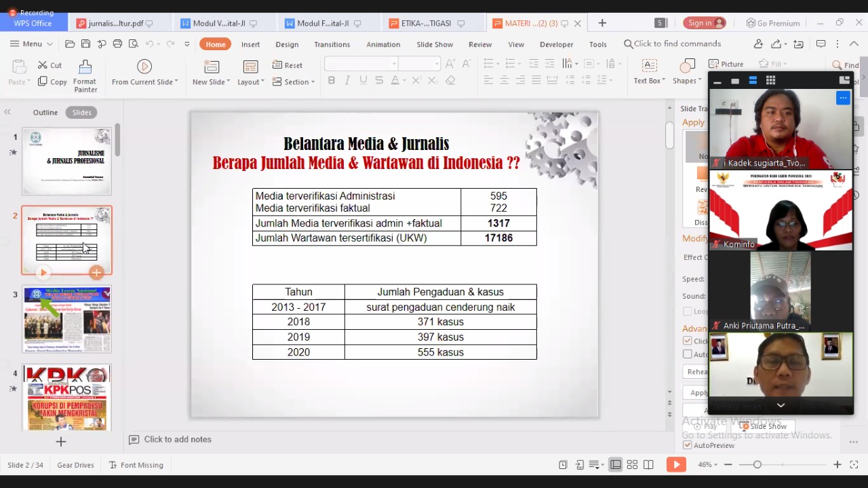Click the orange slideshow play button in status bar
Screen dimensions: 868x488
[675, 465]
